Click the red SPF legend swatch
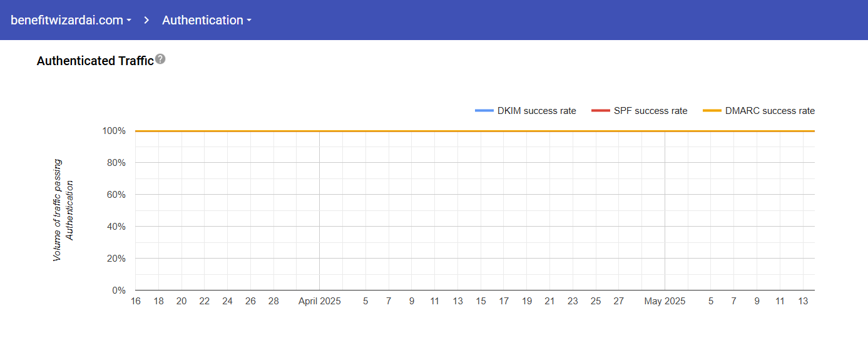The image size is (868, 355). [600, 111]
